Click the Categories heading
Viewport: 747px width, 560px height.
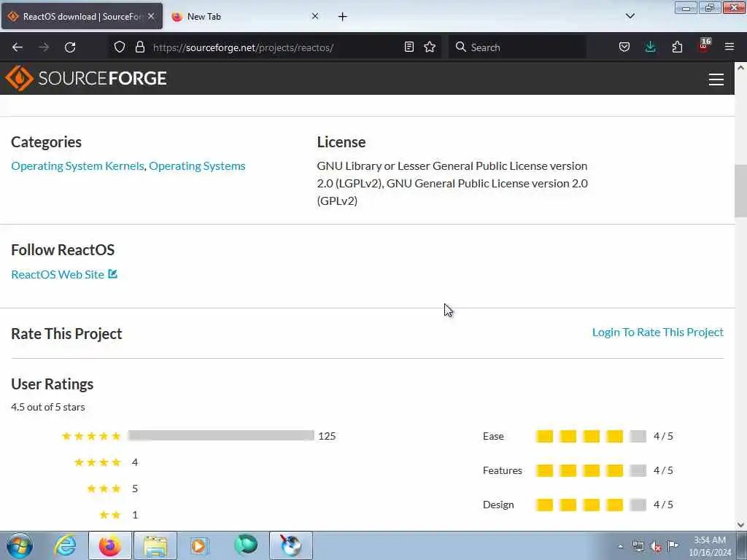click(46, 142)
